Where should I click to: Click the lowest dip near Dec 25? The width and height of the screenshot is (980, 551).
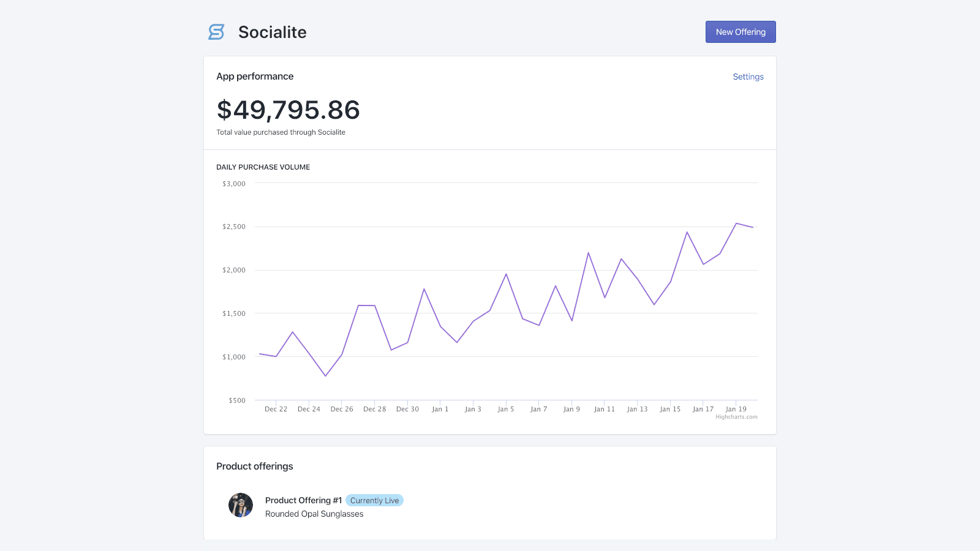click(325, 375)
